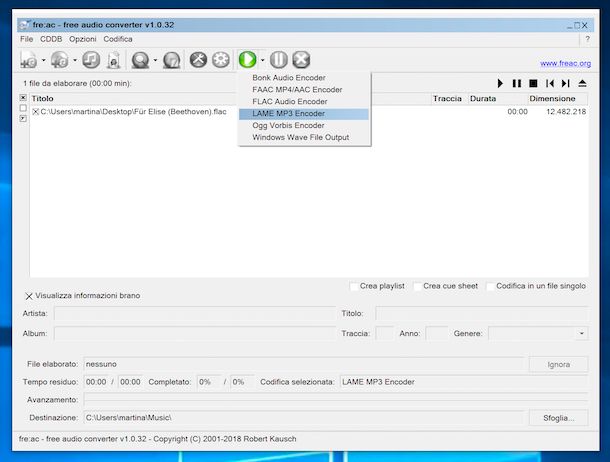The width and height of the screenshot is (610, 462).
Task: Click the Dimensione column header
Action: pos(557,98)
